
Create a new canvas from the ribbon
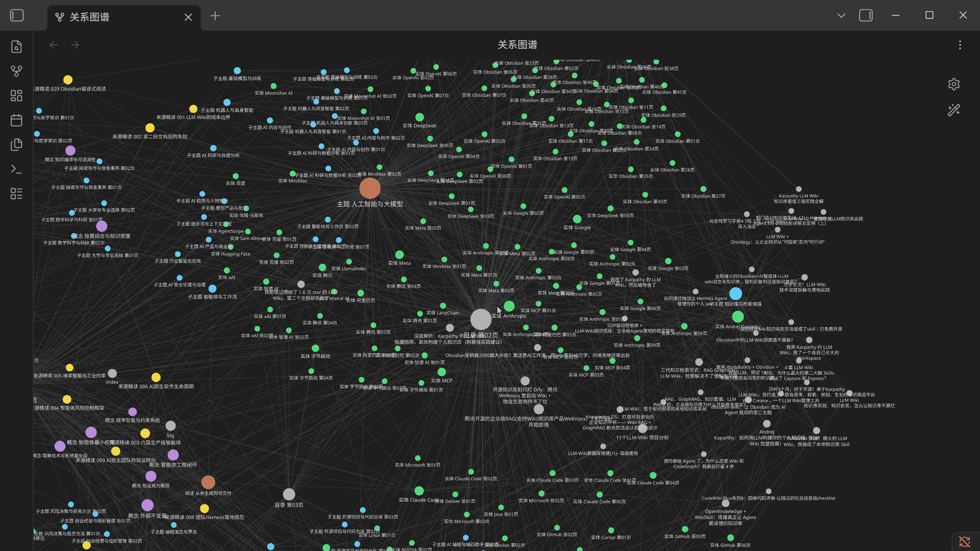point(17,96)
